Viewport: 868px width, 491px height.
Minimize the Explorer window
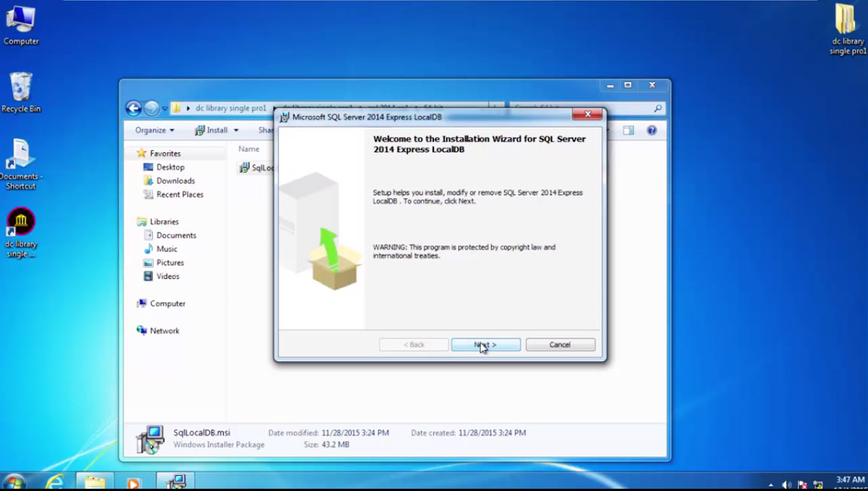click(610, 85)
